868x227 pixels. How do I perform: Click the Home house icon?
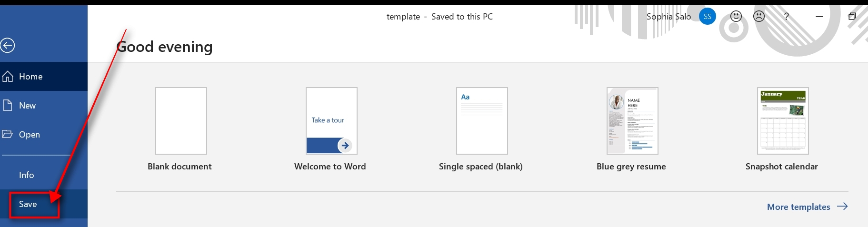8,77
